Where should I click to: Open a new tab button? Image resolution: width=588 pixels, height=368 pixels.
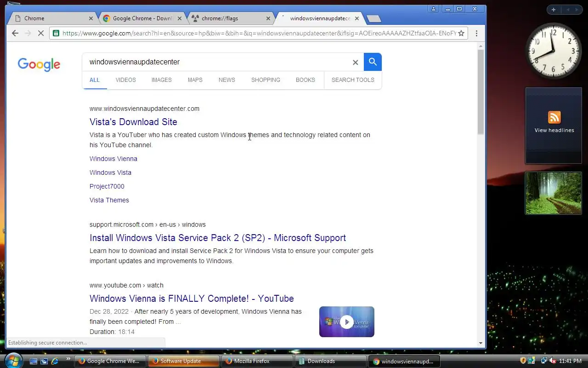pos(374,18)
